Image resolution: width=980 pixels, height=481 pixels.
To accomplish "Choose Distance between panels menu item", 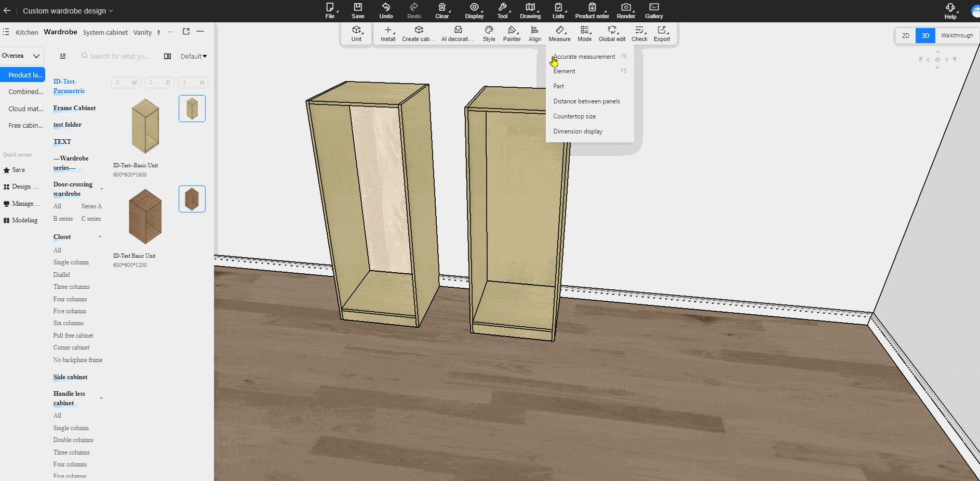I will [x=586, y=101].
